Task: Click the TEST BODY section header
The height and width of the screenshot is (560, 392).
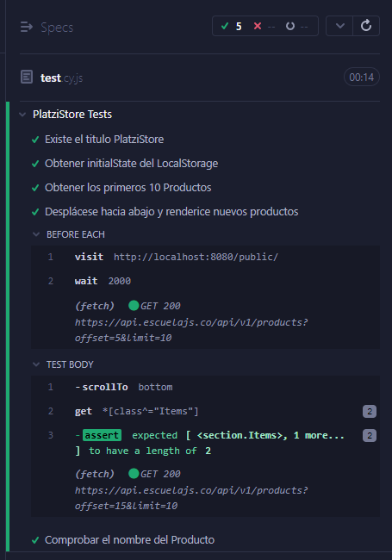Action: pyautogui.click(x=70, y=364)
